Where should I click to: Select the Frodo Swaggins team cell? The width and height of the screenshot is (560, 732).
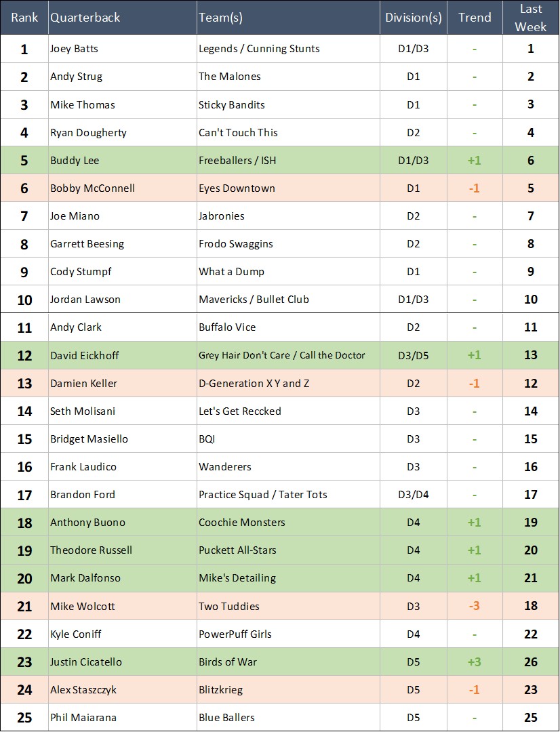click(x=288, y=244)
